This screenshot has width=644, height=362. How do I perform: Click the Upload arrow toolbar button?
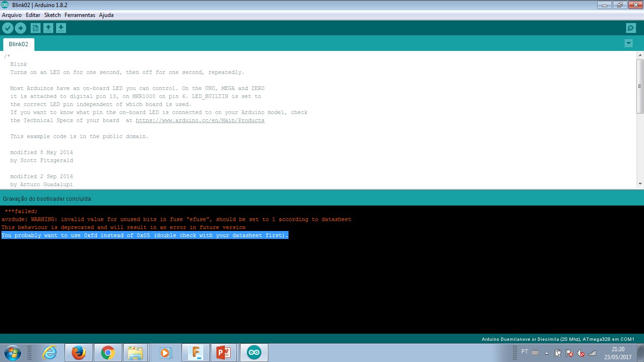pos(20,28)
